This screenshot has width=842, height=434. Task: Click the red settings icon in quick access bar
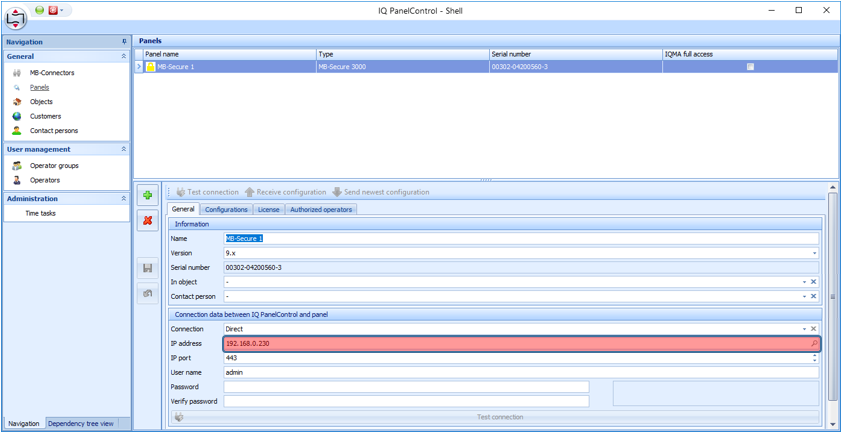pyautogui.click(x=53, y=10)
